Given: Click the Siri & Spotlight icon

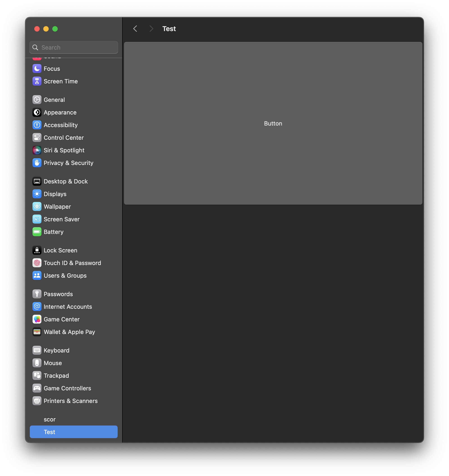Looking at the screenshot, I should point(37,150).
